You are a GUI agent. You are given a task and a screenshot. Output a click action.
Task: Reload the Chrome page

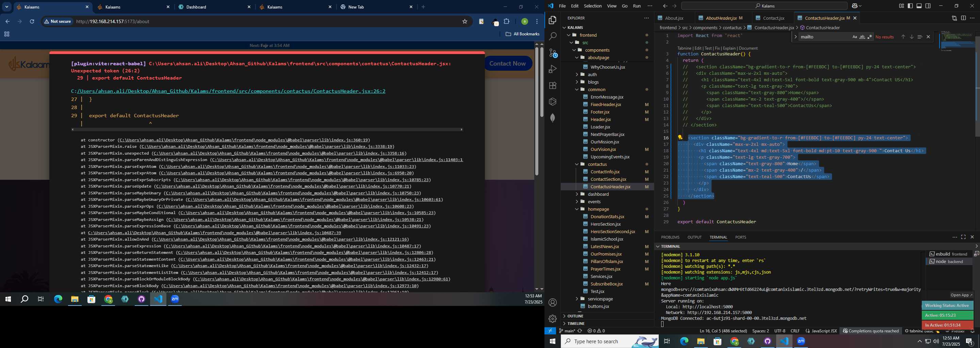(x=32, y=22)
